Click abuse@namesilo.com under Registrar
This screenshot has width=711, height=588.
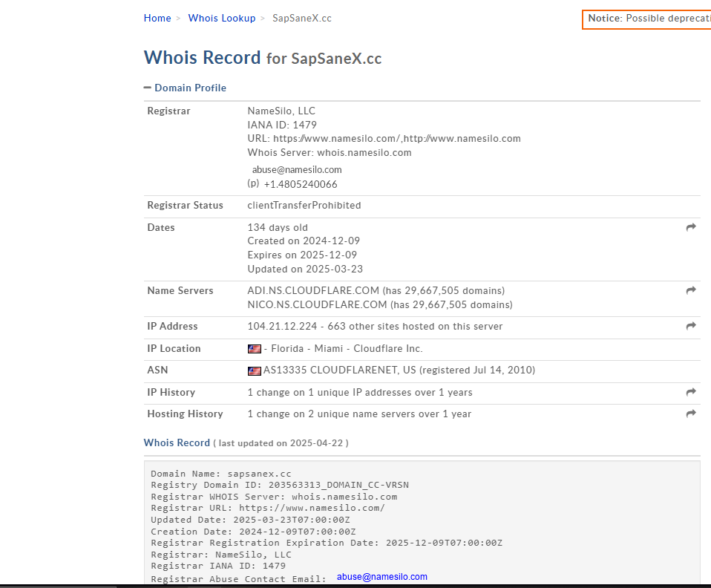click(x=297, y=170)
